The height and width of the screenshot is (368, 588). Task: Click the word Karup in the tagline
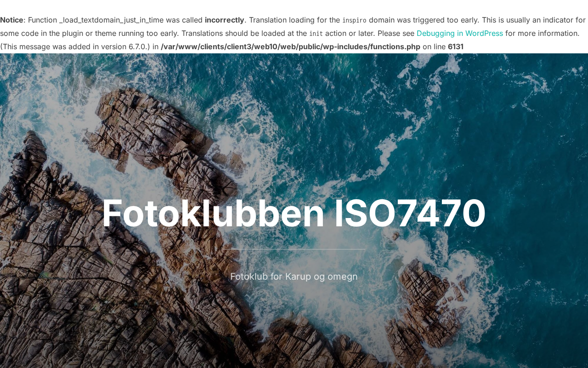(x=298, y=276)
